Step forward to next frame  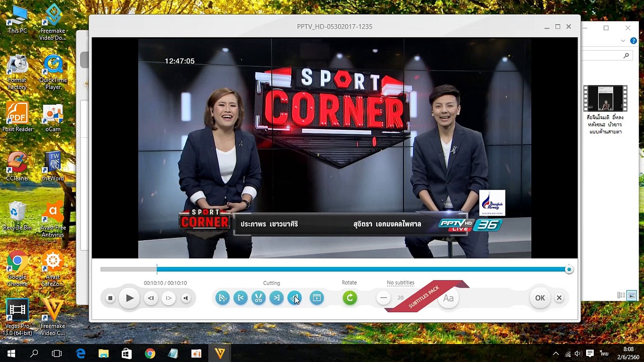tap(169, 298)
